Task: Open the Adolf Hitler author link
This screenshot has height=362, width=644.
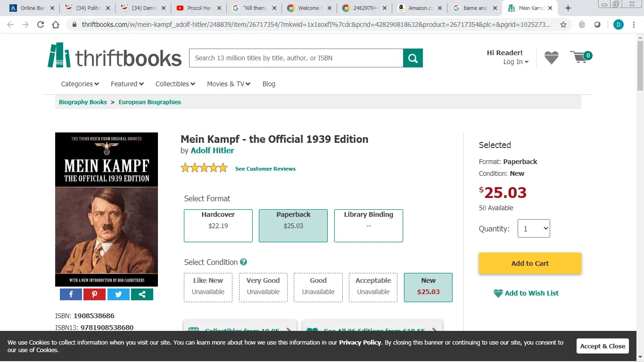Action: pyautogui.click(x=212, y=150)
